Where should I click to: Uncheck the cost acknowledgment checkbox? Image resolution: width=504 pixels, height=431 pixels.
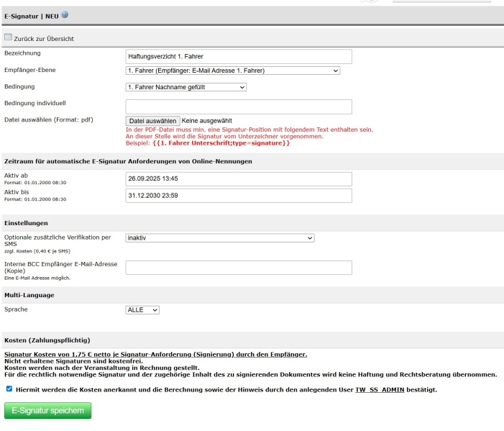8,390
